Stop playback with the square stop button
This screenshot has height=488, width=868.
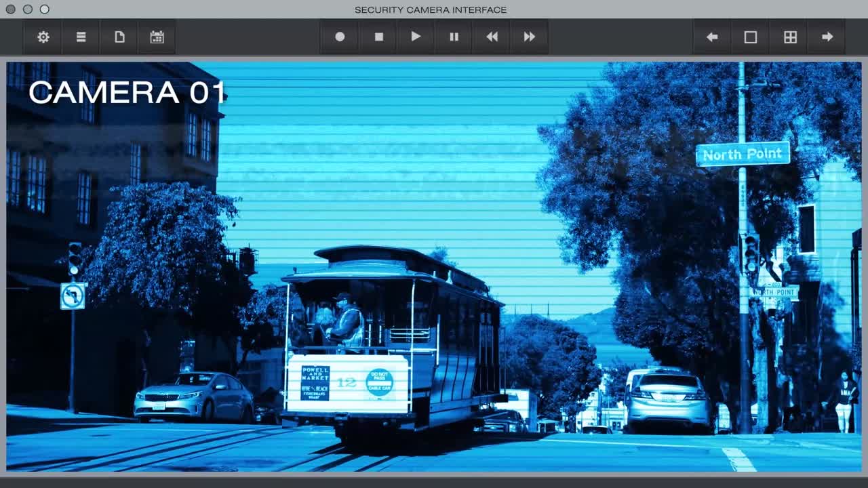pyautogui.click(x=379, y=37)
